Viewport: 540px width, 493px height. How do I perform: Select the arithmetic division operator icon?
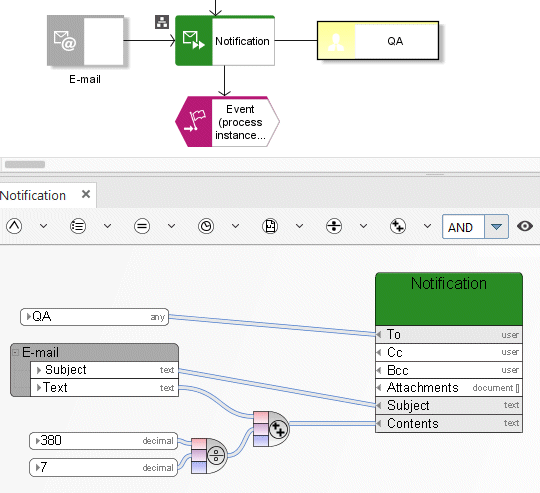point(334,227)
